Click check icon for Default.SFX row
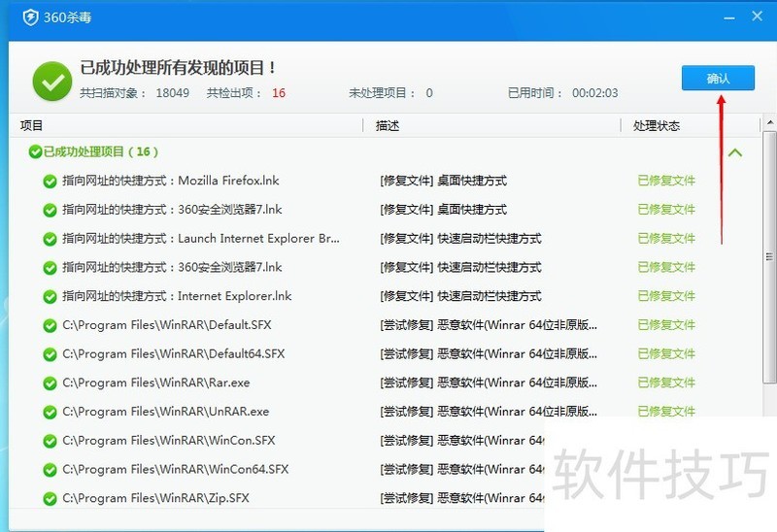 point(50,325)
